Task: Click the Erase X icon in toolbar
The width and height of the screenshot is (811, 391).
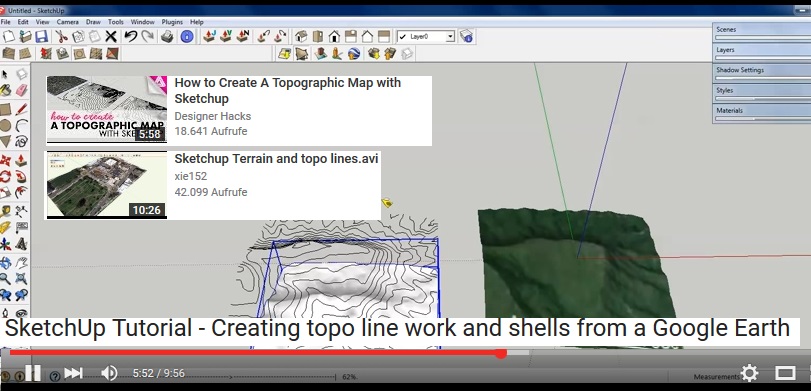Action: pyautogui.click(x=111, y=37)
